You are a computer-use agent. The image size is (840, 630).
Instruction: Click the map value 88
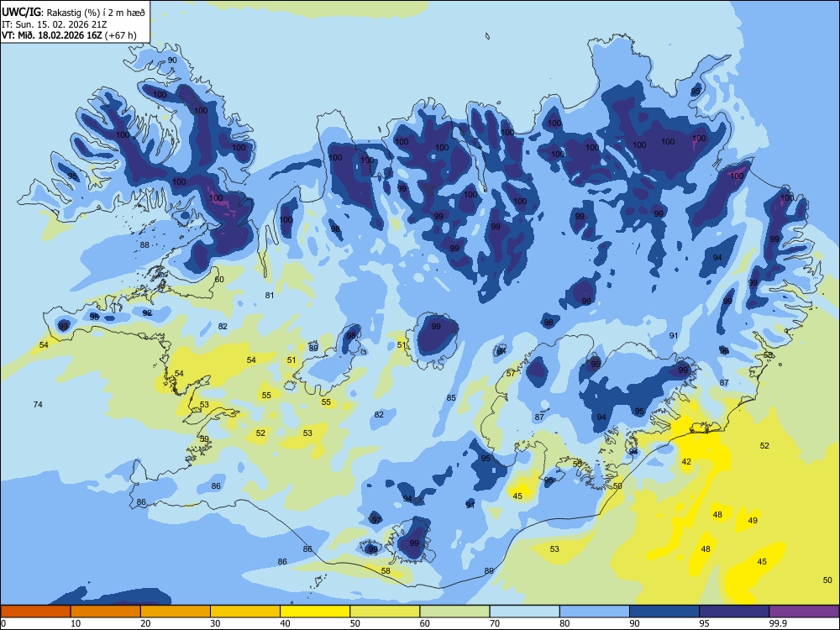pyautogui.click(x=144, y=244)
